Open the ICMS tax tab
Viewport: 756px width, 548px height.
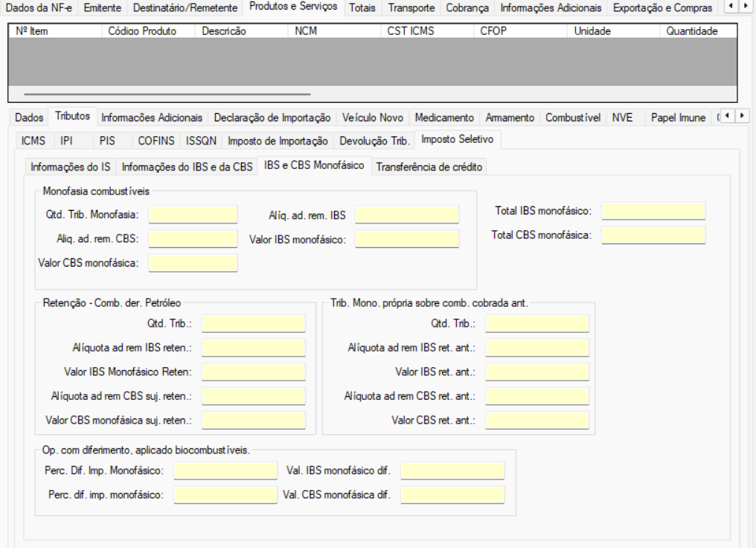pos(33,141)
